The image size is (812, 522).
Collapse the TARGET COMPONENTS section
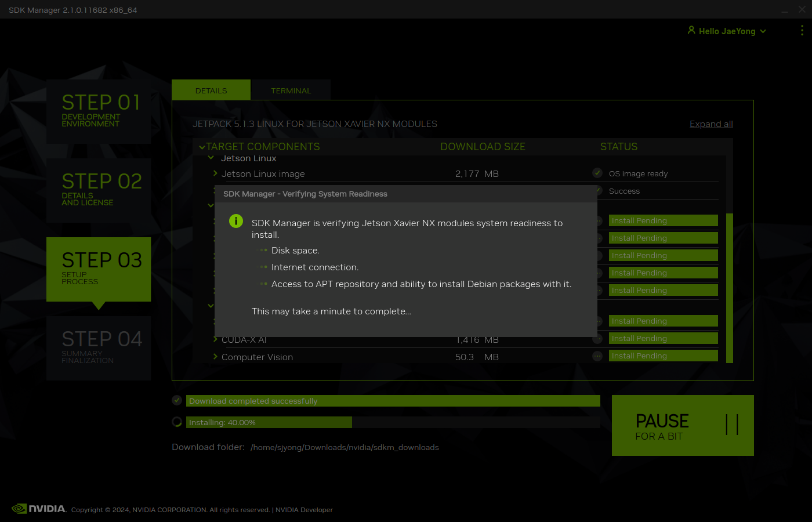point(202,147)
